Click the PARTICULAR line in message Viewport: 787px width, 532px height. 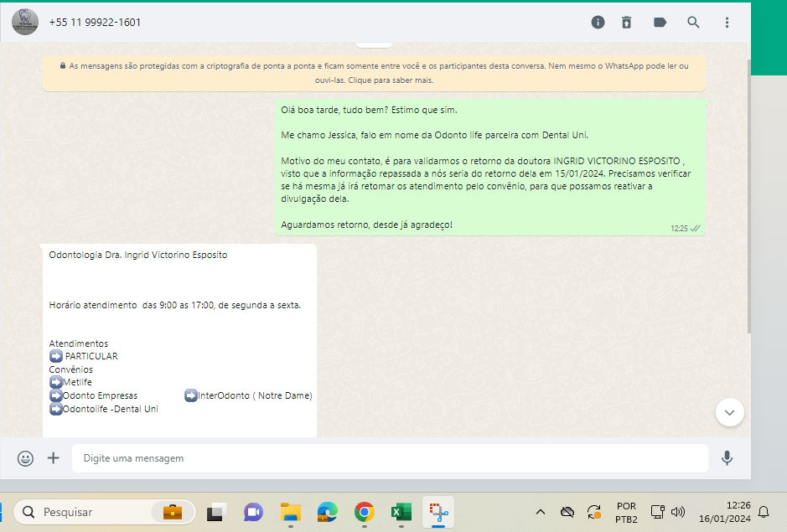(84, 356)
